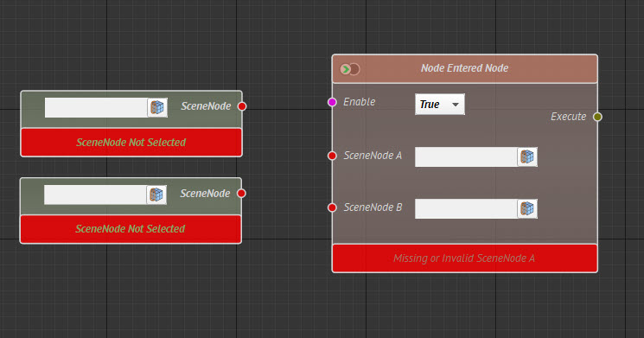Click the lower SceneNode text input field
The width and height of the screenshot is (644, 338).
pos(95,195)
